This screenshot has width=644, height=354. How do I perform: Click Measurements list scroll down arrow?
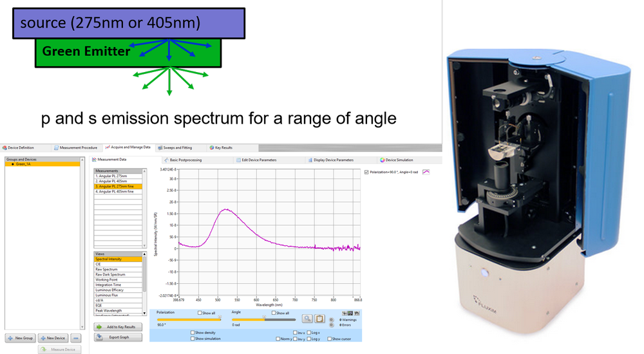point(144,246)
